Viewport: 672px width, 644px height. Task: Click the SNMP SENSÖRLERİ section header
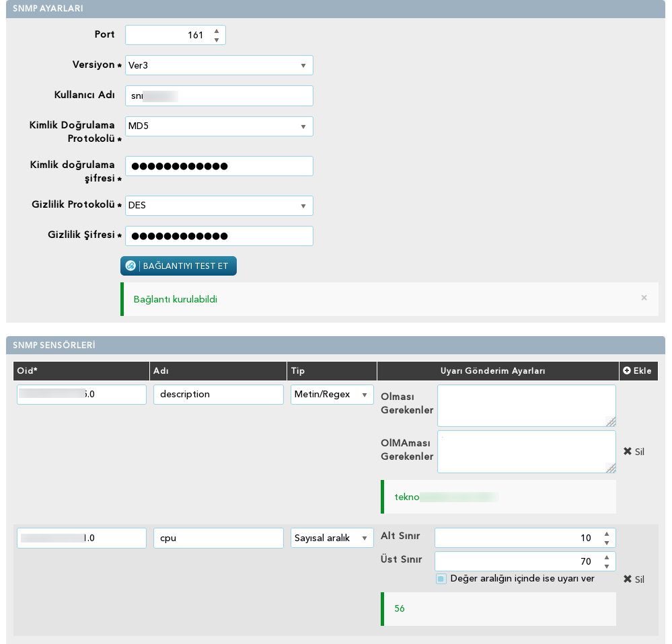pos(336,345)
